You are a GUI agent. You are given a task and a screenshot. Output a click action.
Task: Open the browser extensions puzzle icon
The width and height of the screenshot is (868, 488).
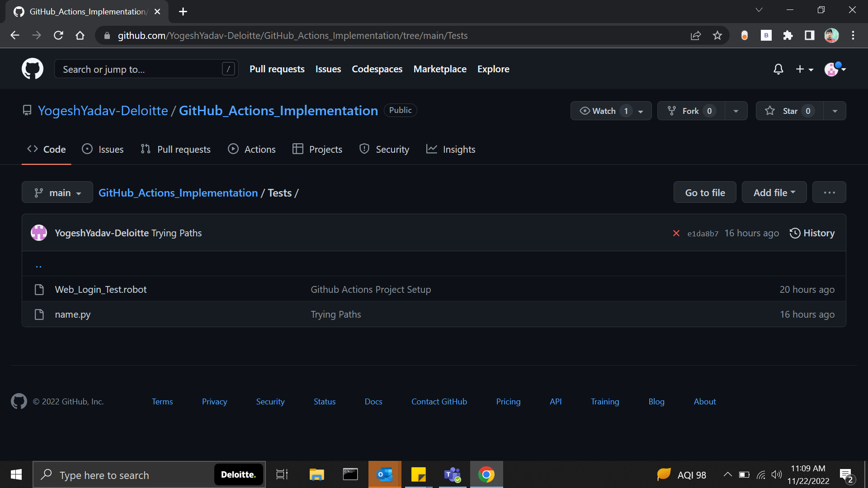tap(788, 35)
